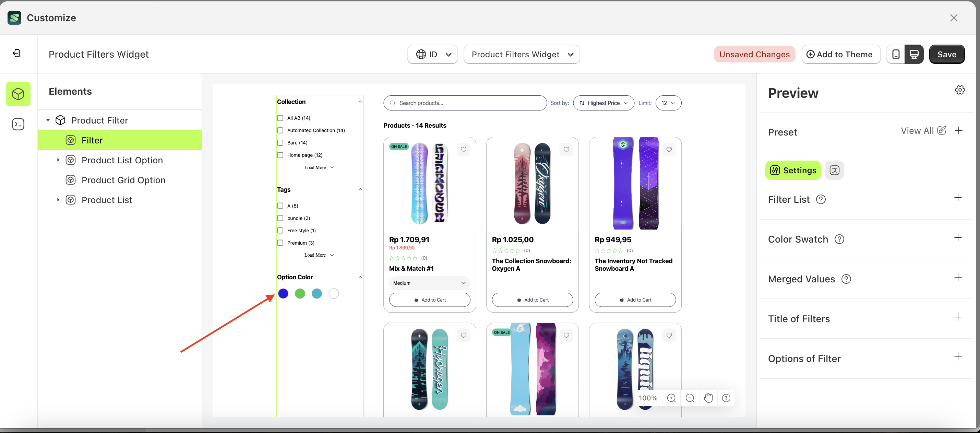This screenshot has height=433, width=980.
Task: Expand Product List Option tree item
Action: tap(58, 160)
